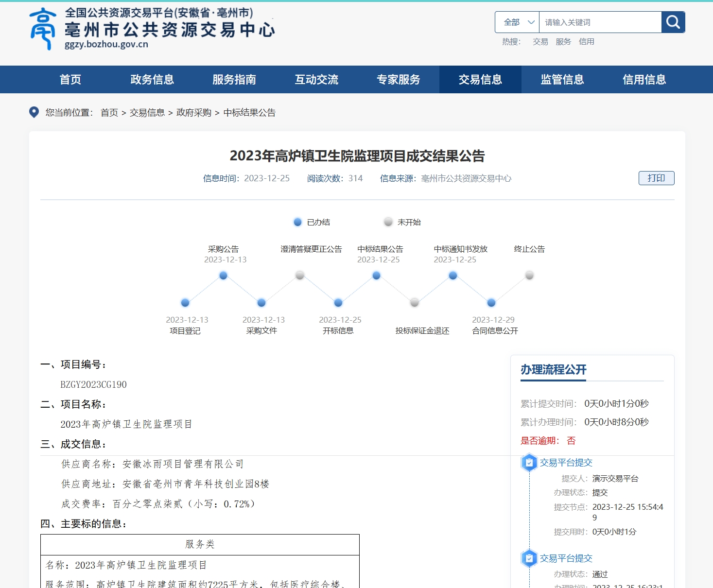Open the 监管信息 navigation menu item
The image size is (713, 588).
tap(562, 80)
